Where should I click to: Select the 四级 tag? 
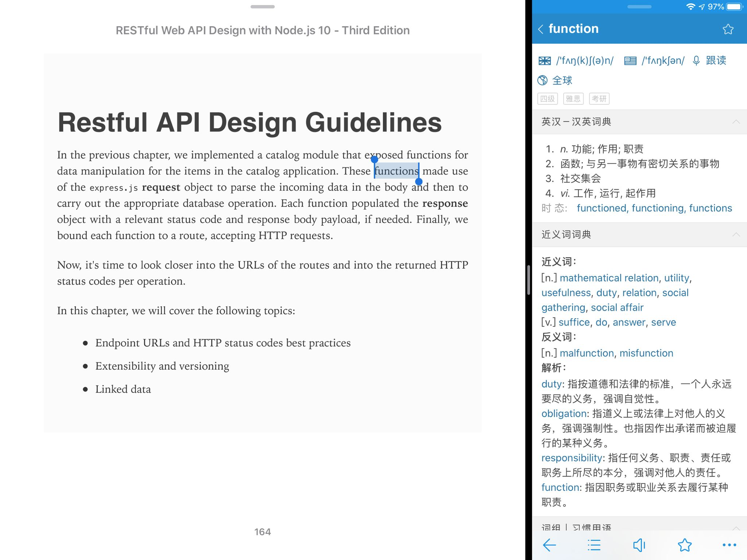tap(547, 99)
